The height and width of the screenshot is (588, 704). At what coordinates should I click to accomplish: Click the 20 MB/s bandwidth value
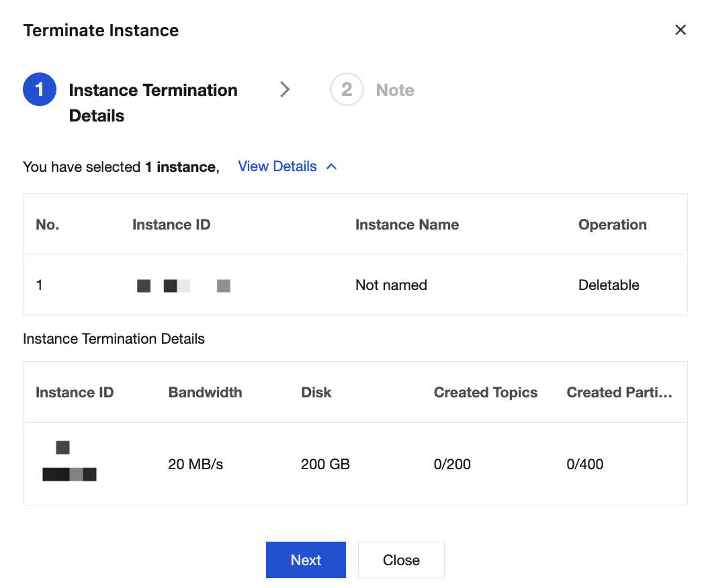(195, 464)
